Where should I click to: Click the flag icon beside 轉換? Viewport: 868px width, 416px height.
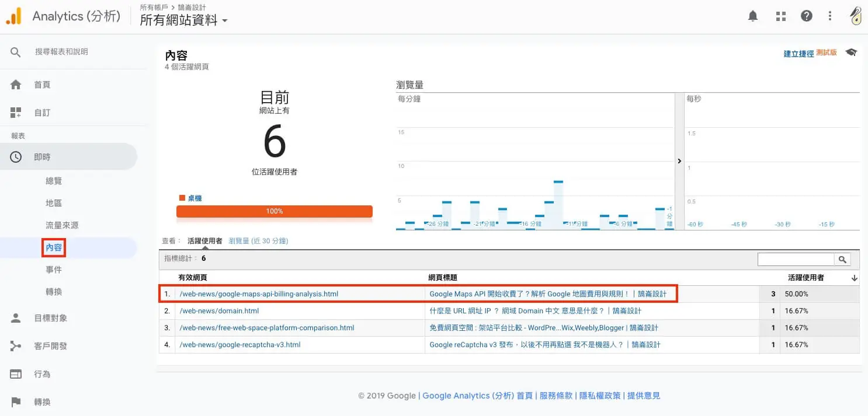[x=16, y=402]
